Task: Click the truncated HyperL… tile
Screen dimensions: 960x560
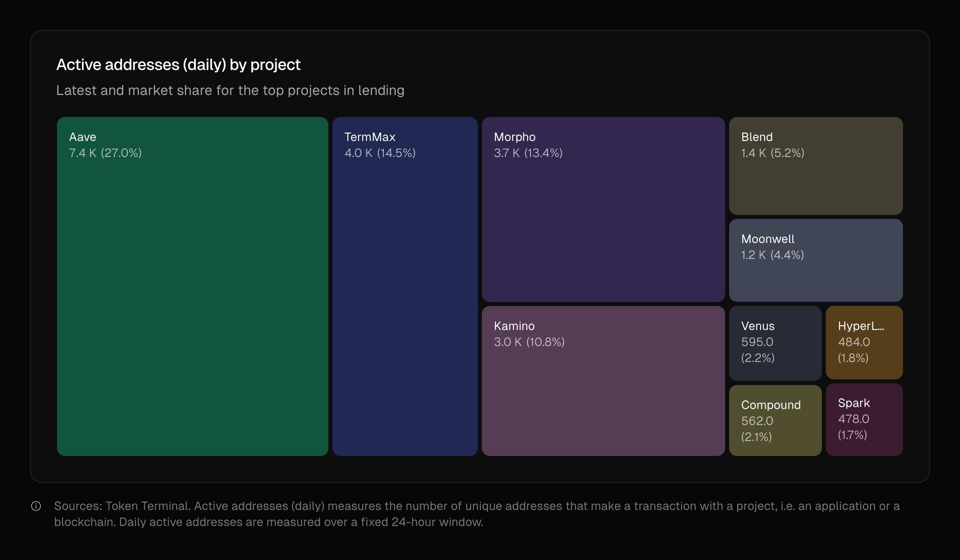Action: [x=864, y=342]
